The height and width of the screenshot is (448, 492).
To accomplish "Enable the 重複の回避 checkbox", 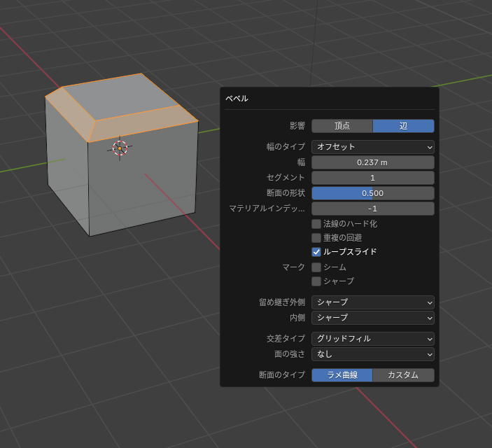I will [x=316, y=238].
